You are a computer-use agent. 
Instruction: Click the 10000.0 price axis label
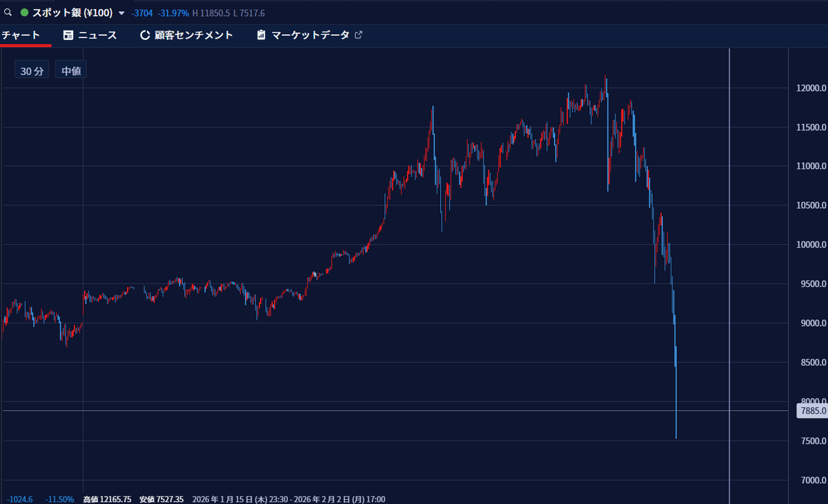pos(811,245)
